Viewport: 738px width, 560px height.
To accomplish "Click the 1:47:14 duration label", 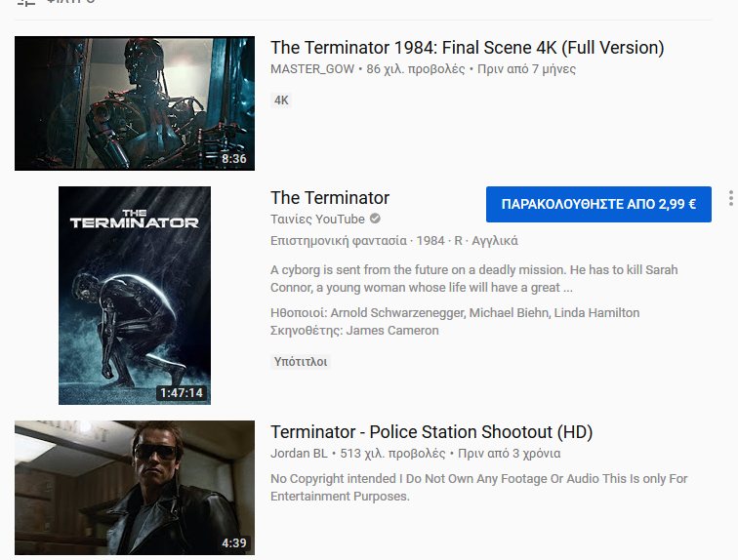I will [x=182, y=392].
